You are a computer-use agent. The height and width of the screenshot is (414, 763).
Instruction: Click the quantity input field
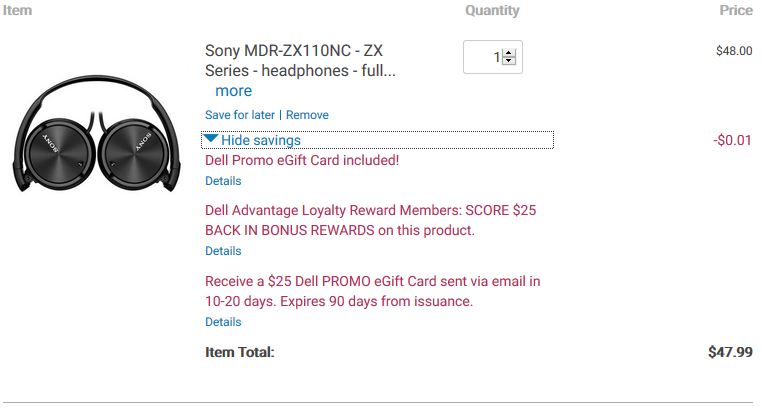coord(485,57)
